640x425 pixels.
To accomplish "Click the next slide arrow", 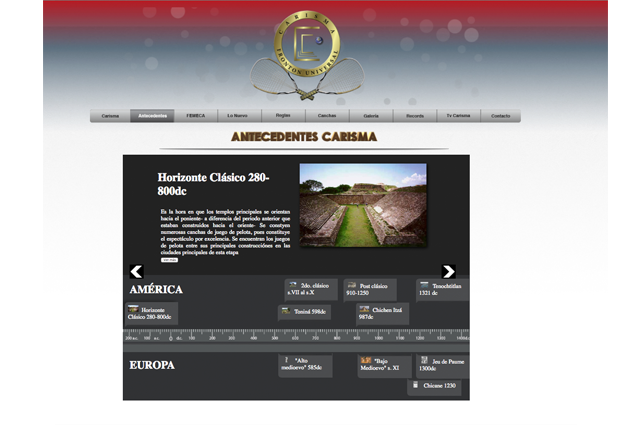I will 448,271.
